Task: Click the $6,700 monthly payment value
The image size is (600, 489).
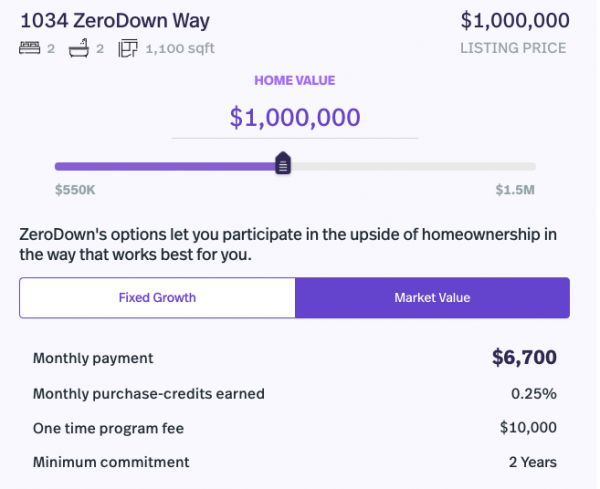Action: (524, 357)
